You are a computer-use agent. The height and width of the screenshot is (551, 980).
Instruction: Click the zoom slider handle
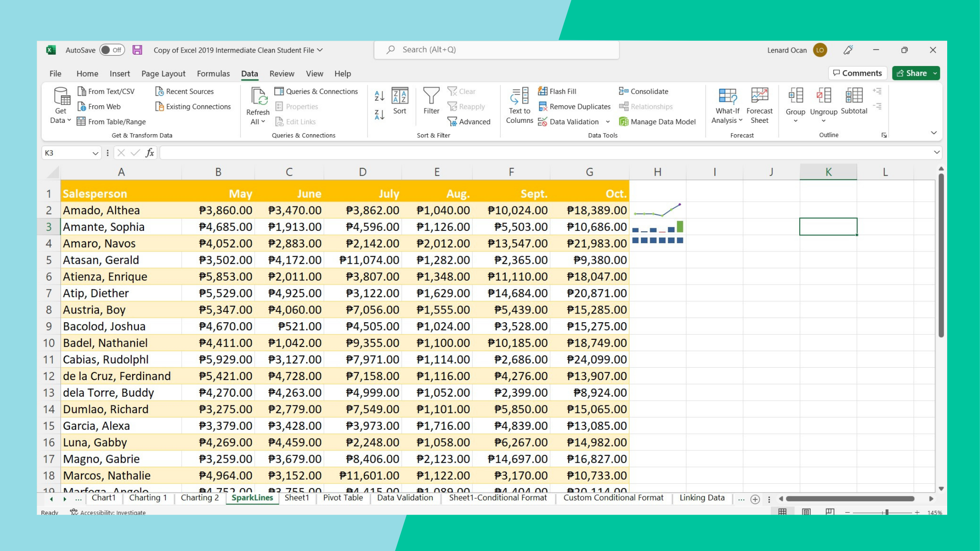(886, 512)
